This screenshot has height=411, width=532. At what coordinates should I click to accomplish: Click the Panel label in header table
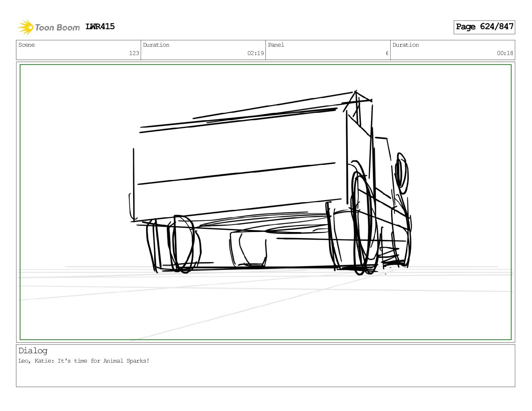[x=276, y=45]
